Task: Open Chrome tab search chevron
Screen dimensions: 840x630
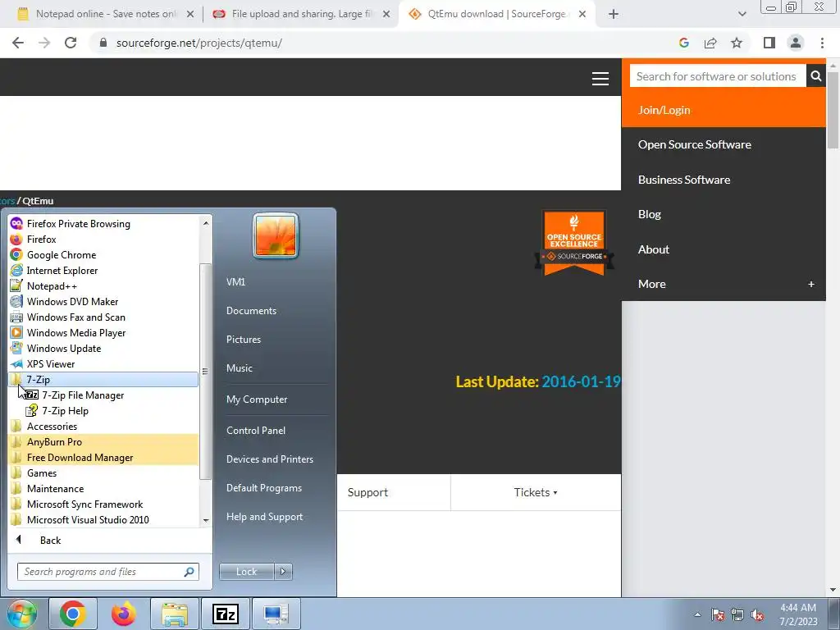Action: point(742,14)
